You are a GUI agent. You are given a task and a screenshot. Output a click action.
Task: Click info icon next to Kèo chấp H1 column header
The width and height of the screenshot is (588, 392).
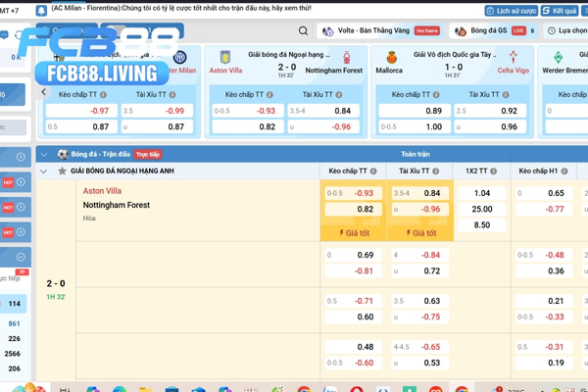coord(564,171)
